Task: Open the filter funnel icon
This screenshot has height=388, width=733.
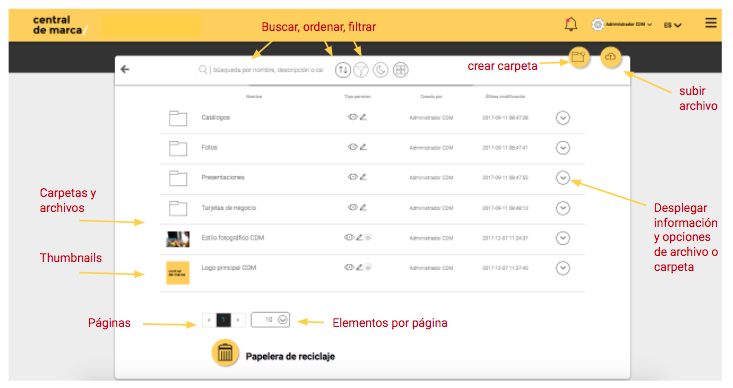Action: click(361, 70)
